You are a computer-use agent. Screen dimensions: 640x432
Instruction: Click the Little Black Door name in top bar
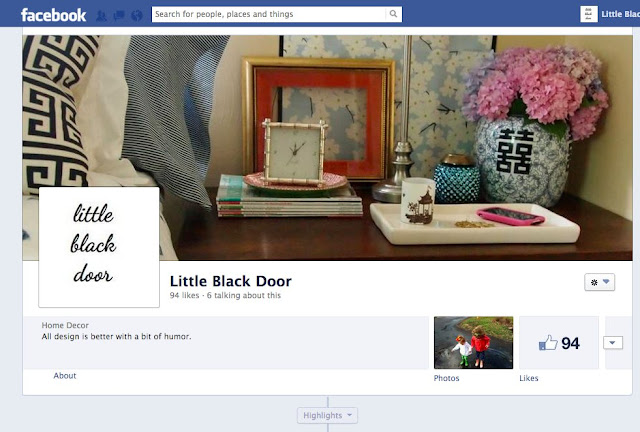(620, 14)
